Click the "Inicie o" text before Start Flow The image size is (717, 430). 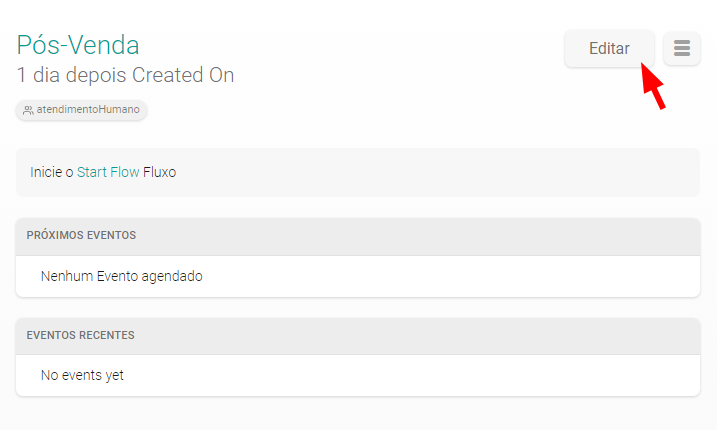tap(51, 172)
